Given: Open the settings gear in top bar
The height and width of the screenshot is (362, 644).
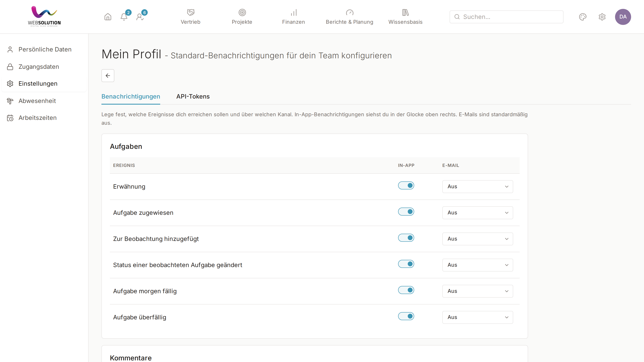Looking at the screenshot, I should (602, 17).
